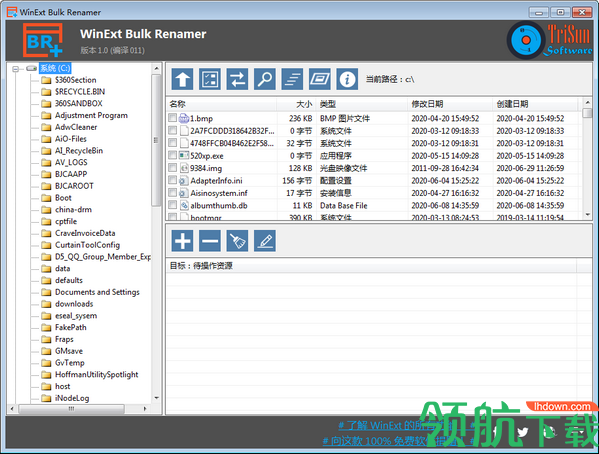Open the CurtainToolConfig folder

87,245
